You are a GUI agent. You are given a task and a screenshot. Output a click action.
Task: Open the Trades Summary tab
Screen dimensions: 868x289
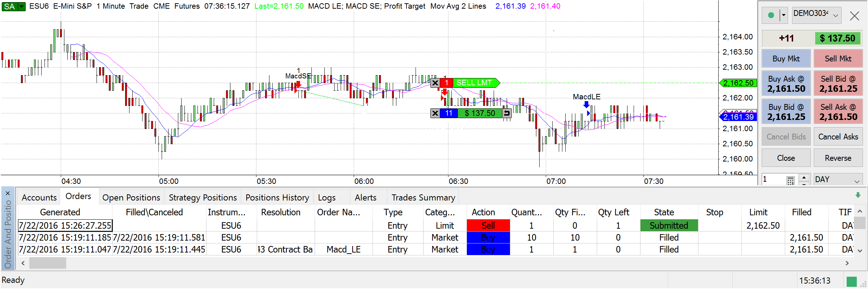click(x=423, y=198)
